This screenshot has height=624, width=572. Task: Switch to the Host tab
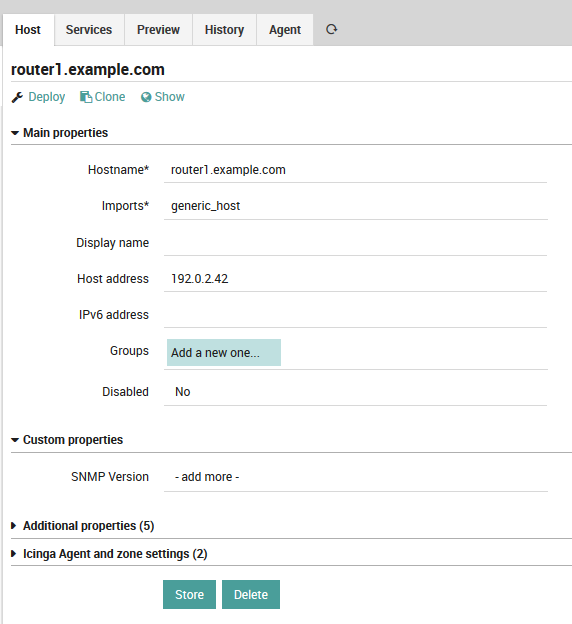[28, 30]
